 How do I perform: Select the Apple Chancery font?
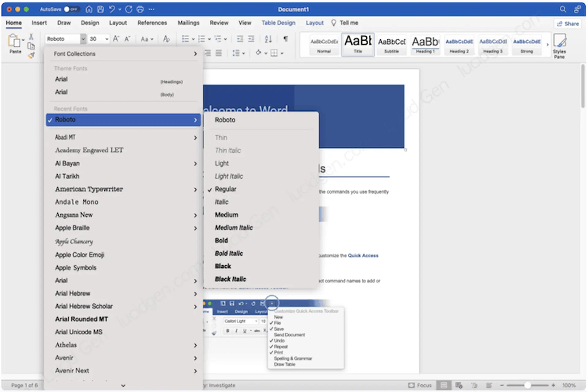point(124,242)
